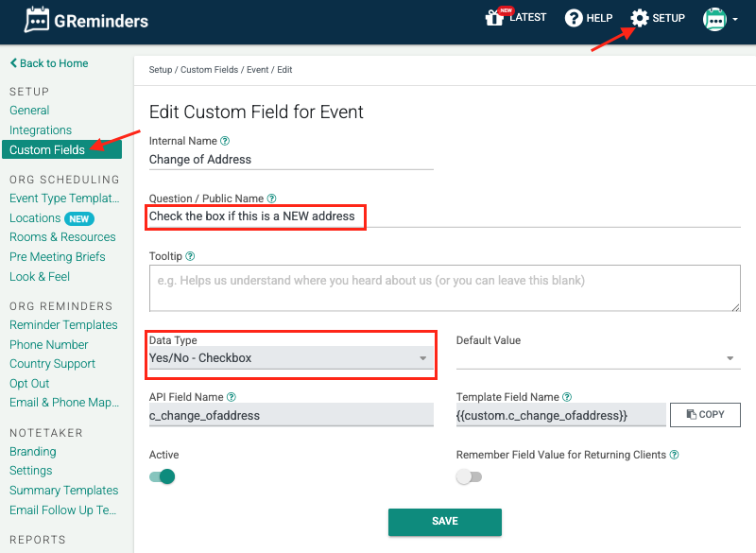This screenshot has height=553, width=756.
Task: Open the Latest gift icon
Action: pos(494,18)
